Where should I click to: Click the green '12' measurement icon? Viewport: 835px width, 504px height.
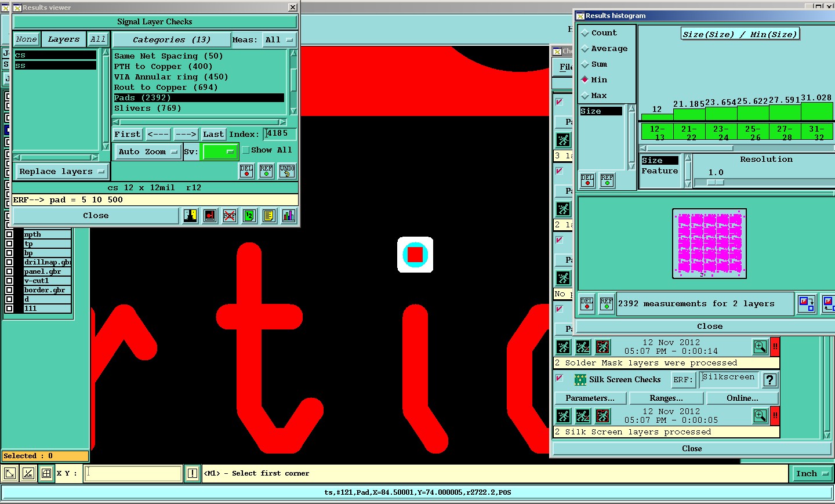[249, 216]
